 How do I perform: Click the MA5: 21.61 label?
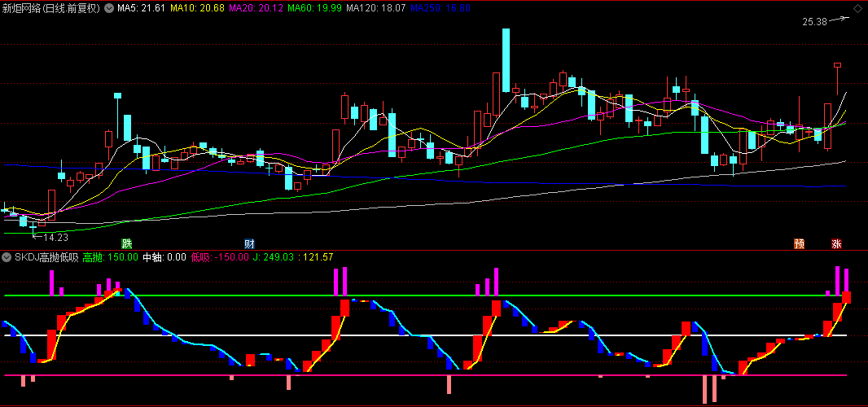[x=141, y=8]
